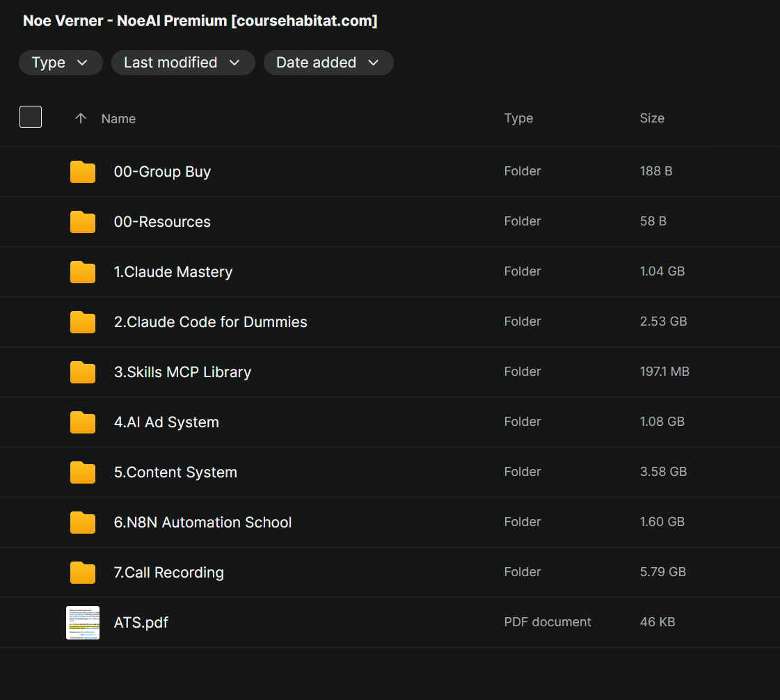Sort by the Name column header
Screen dimensions: 780x700
[118, 119]
